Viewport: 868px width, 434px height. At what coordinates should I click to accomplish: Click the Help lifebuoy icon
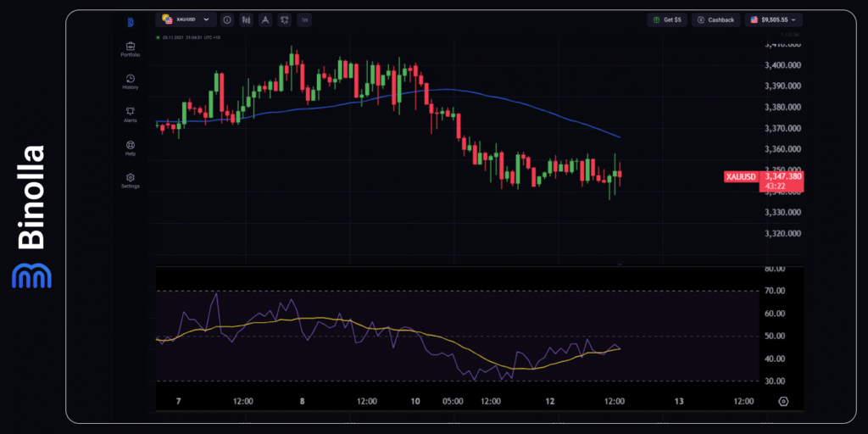131,147
